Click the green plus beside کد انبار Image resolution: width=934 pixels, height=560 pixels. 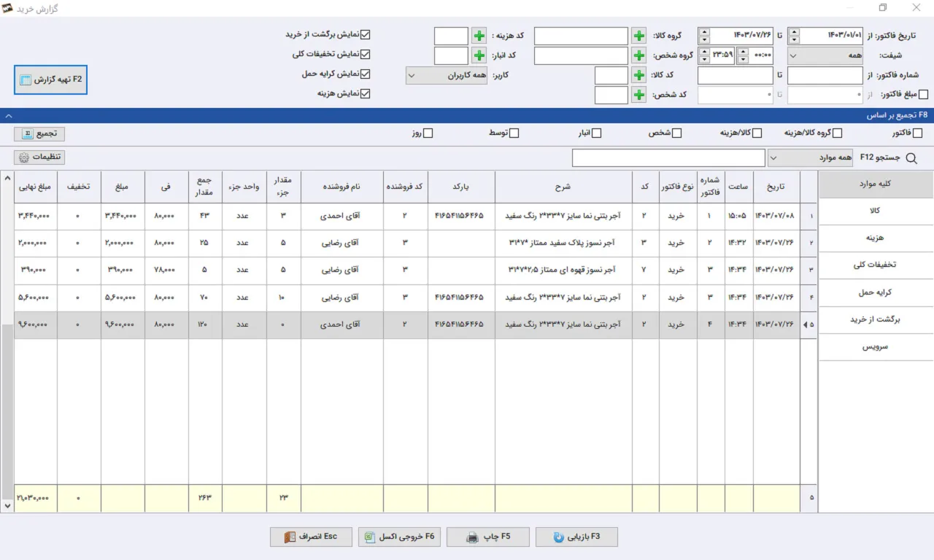479,55
